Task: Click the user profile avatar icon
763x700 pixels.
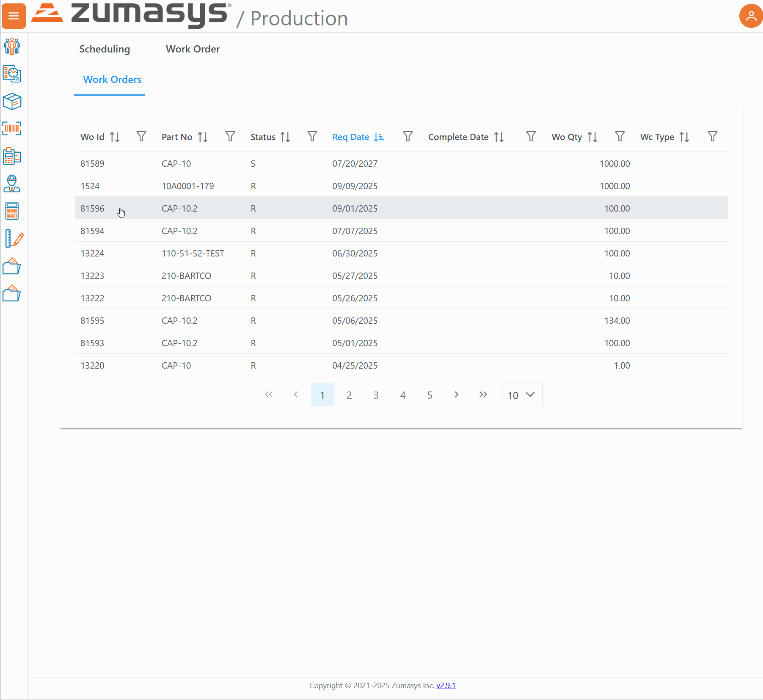Action: click(x=750, y=16)
